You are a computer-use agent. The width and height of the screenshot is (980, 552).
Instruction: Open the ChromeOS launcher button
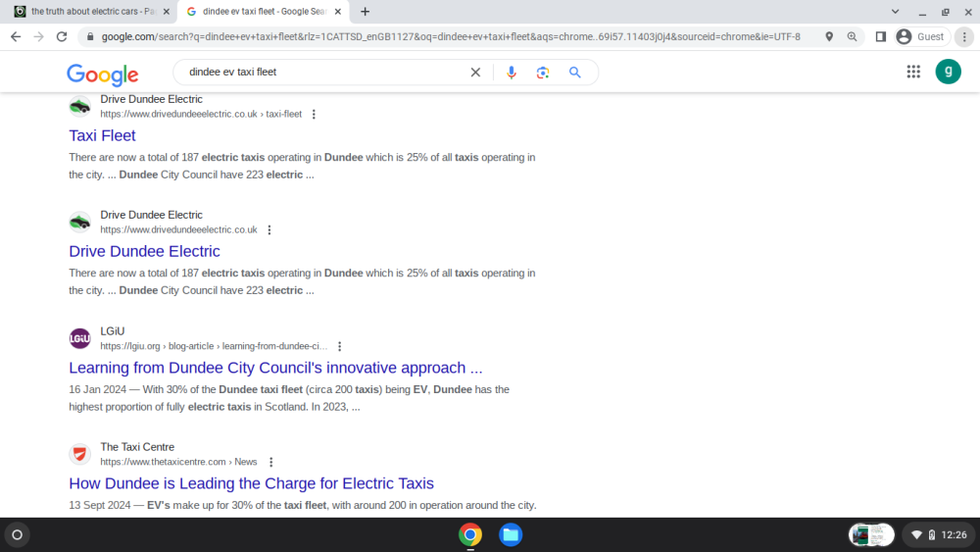[18, 535]
